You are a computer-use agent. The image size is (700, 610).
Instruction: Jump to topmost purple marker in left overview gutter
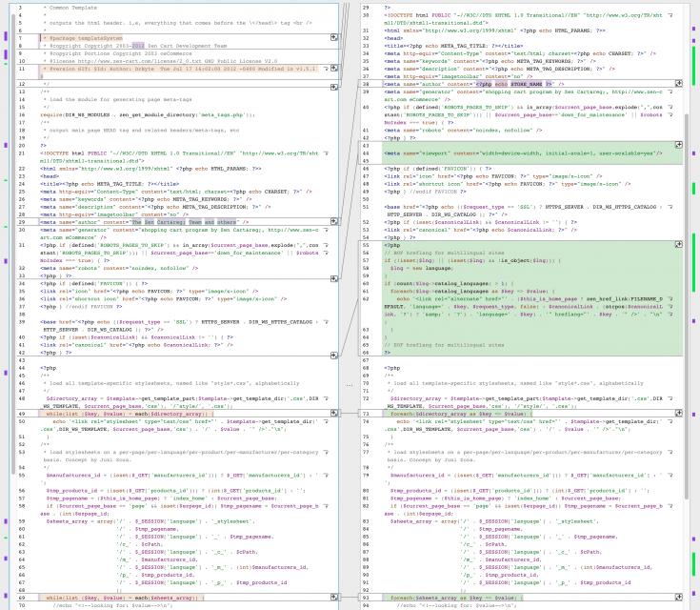(6, 36)
